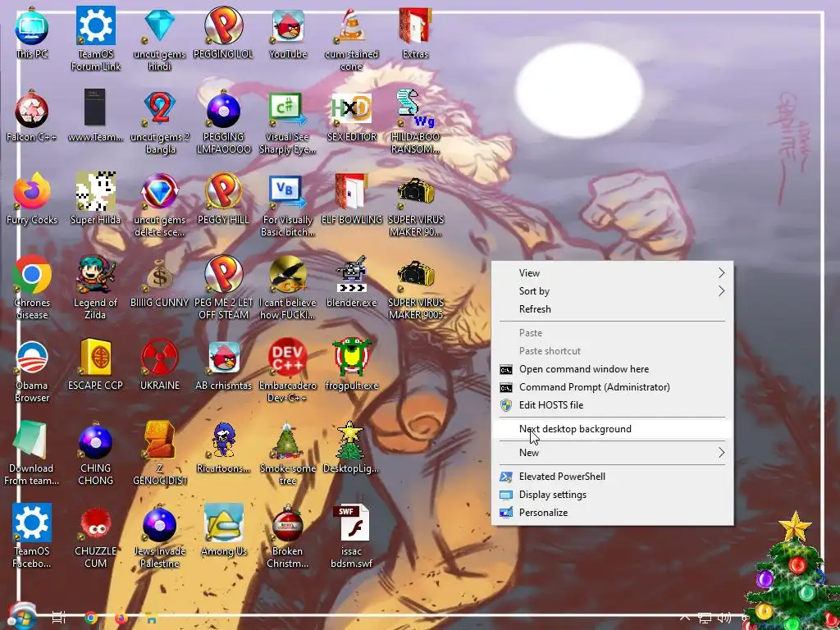
Task: Select the DesktopLig Christmas tree icon
Action: (x=351, y=449)
